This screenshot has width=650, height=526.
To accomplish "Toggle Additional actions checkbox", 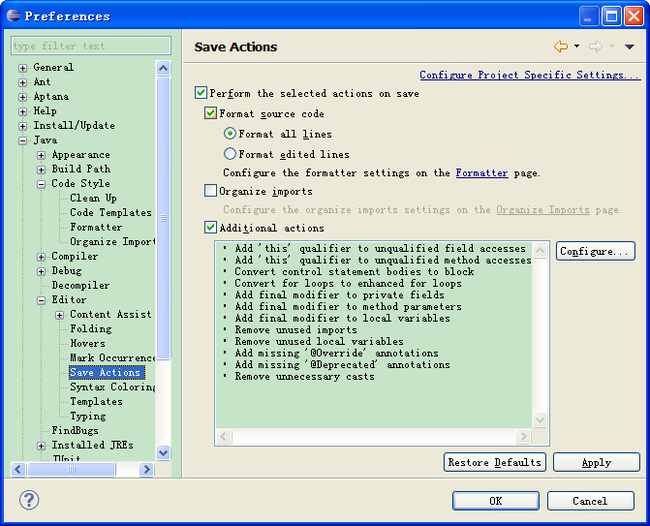I will (210, 227).
